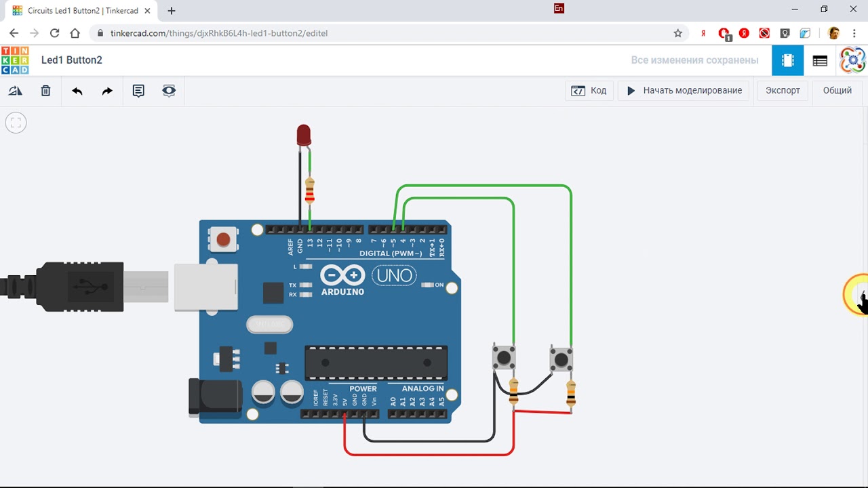Select the Arduino power jack
Screen dimensions: 868x488
click(x=214, y=397)
